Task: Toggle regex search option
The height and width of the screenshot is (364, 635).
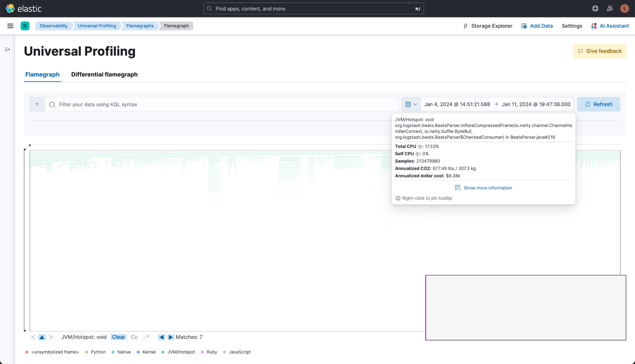Action: click(x=146, y=337)
